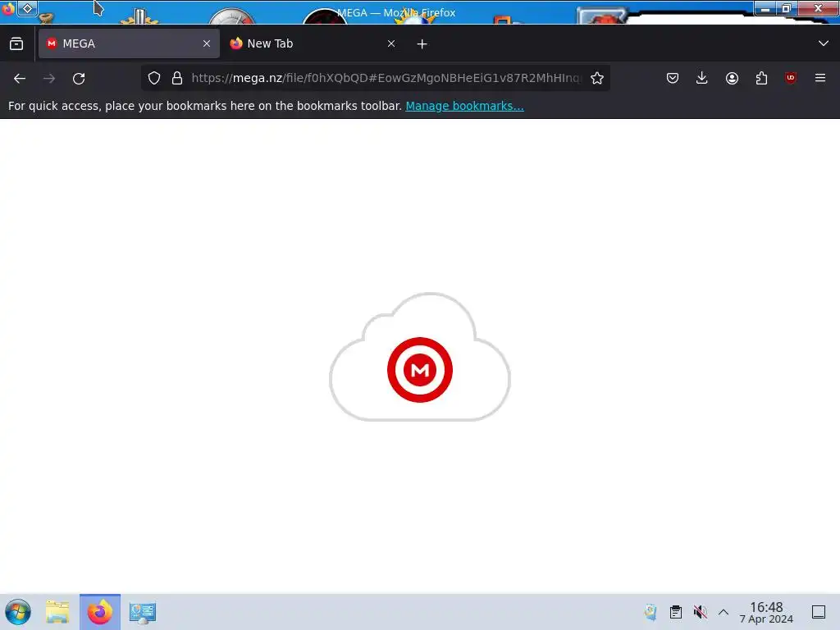Select Firefox in the taskbar
The height and width of the screenshot is (630, 840).
pos(100,612)
